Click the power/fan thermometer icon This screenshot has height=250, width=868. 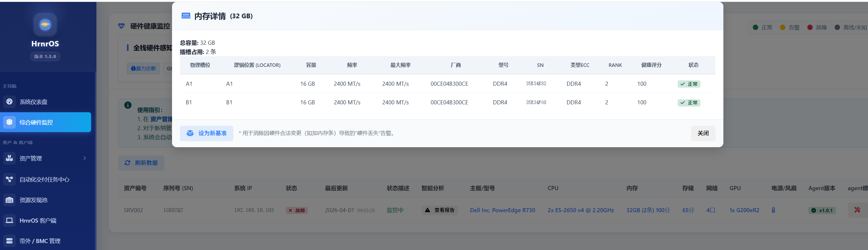tap(773, 210)
